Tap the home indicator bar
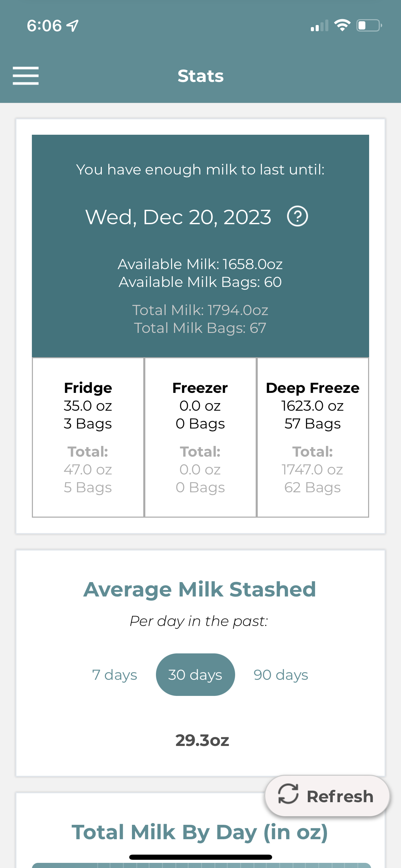401x868 pixels. click(200, 857)
